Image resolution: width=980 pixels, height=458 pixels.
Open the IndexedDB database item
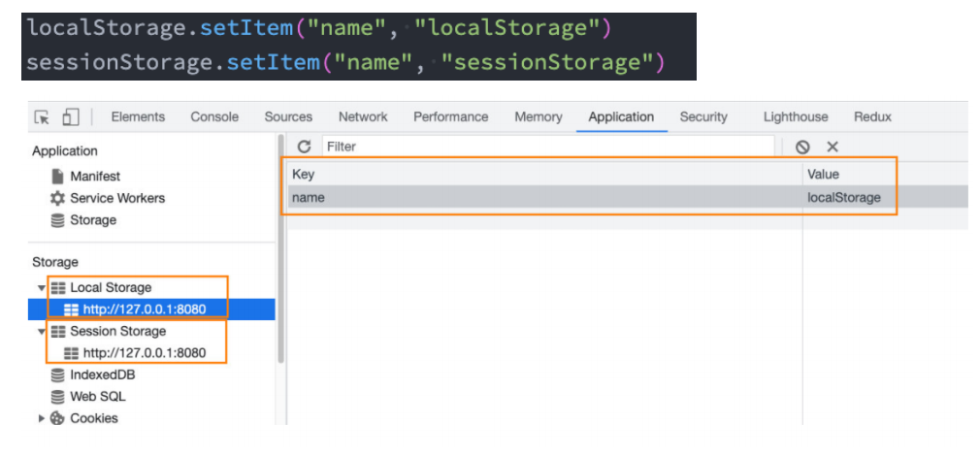point(93,375)
